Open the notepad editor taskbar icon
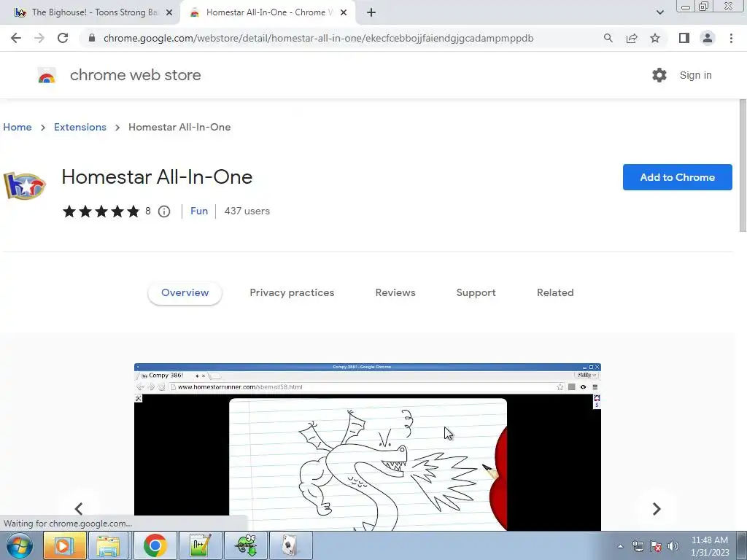 click(200, 545)
